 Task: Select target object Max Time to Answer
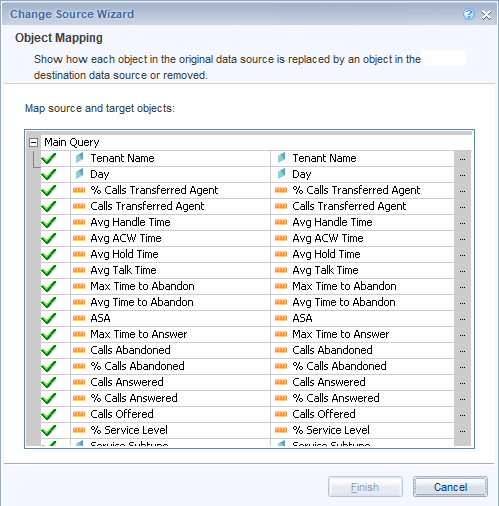(341, 334)
